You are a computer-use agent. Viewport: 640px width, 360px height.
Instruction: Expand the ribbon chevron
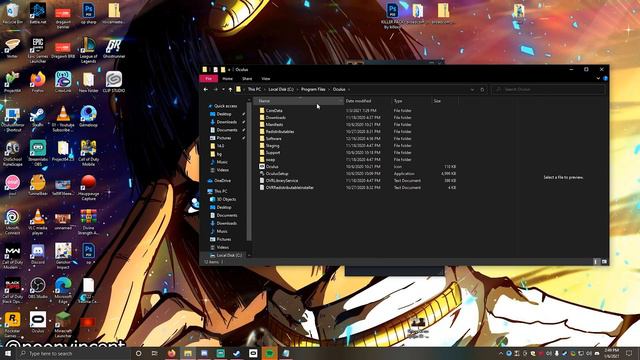pyautogui.click(x=598, y=78)
